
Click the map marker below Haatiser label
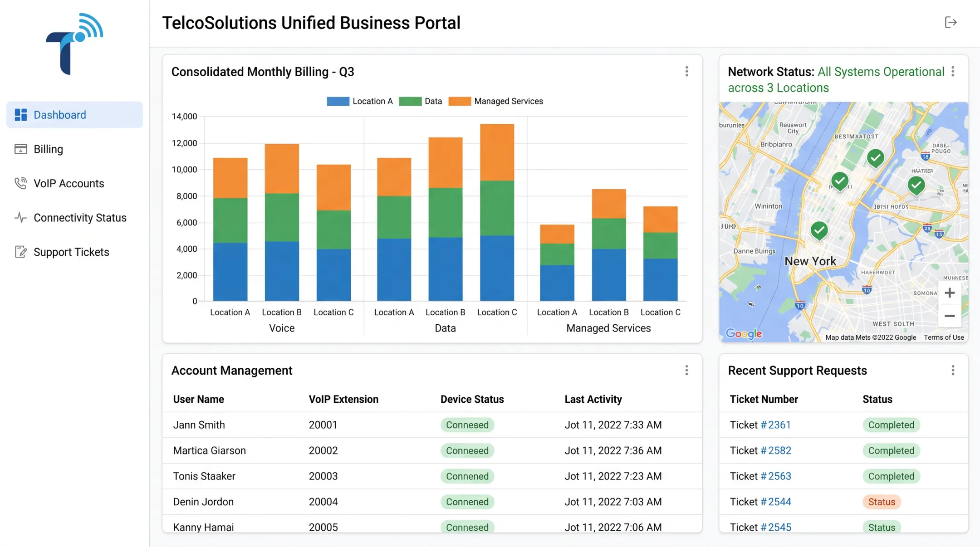coord(916,185)
